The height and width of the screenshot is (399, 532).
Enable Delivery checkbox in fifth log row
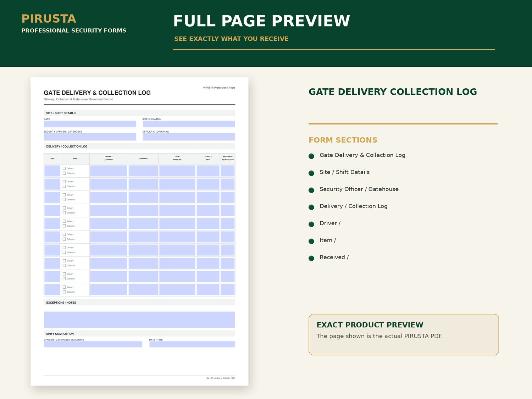pyautogui.click(x=64, y=221)
